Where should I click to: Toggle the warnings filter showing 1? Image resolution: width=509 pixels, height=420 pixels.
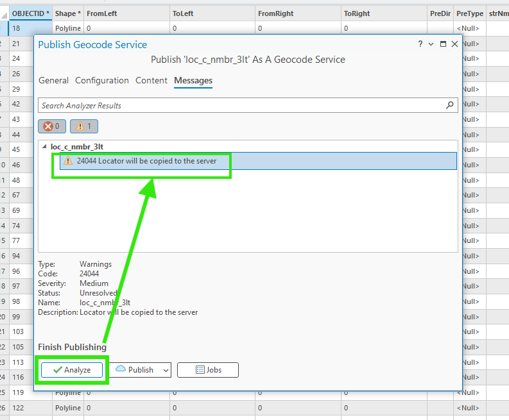tap(84, 126)
